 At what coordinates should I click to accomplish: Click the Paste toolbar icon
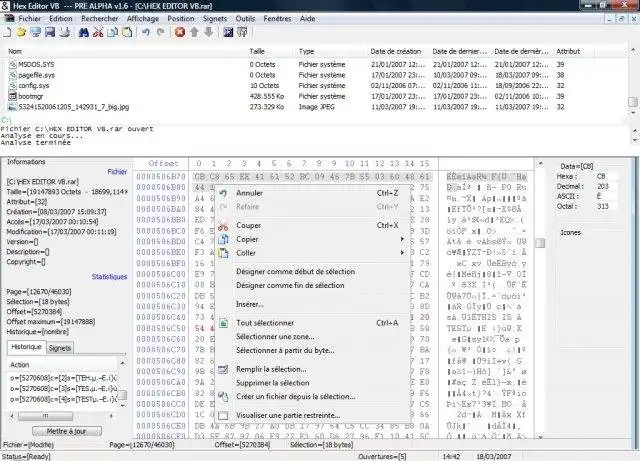coord(127,32)
